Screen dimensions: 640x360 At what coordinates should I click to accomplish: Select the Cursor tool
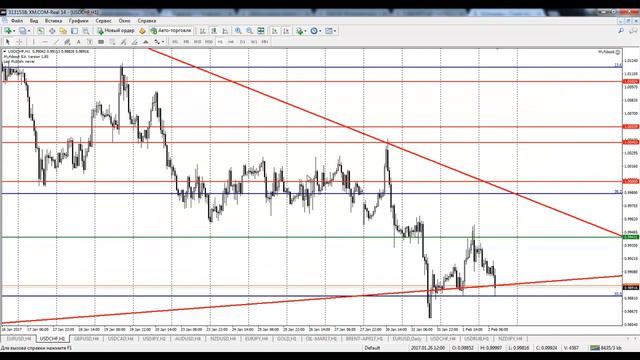[7, 42]
